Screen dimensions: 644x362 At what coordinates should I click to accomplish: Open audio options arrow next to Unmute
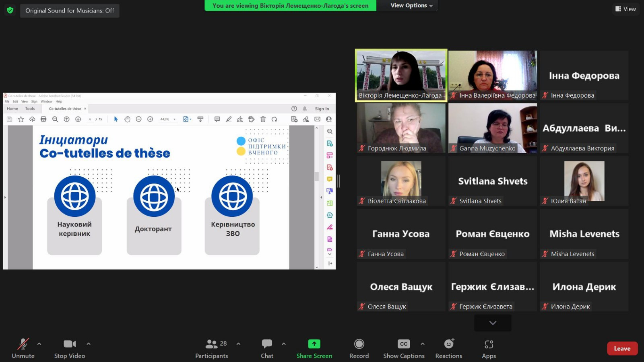(39, 344)
